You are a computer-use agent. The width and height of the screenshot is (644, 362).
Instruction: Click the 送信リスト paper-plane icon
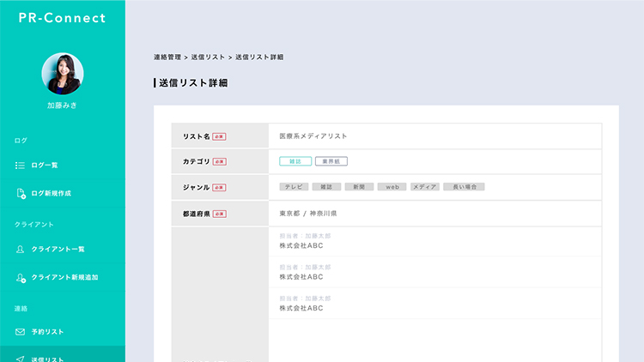(x=20, y=359)
